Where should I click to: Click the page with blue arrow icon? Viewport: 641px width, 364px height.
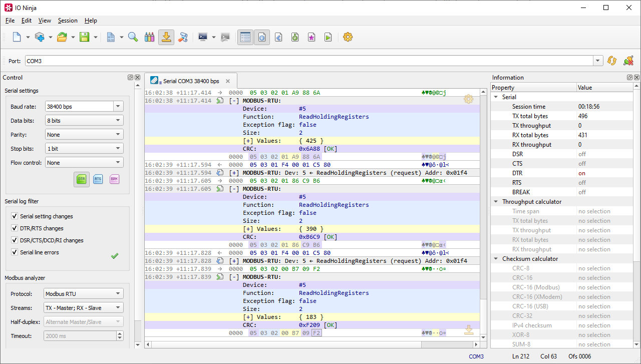pyautogui.click(x=278, y=37)
